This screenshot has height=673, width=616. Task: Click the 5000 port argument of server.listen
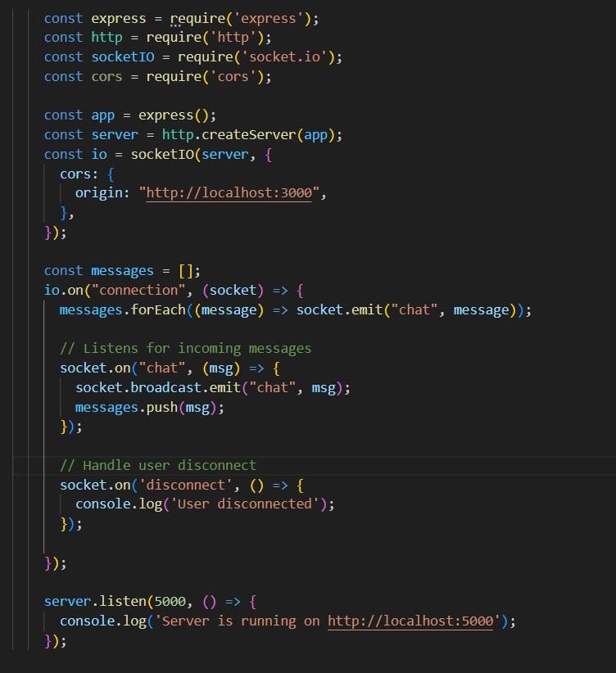coord(170,601)
